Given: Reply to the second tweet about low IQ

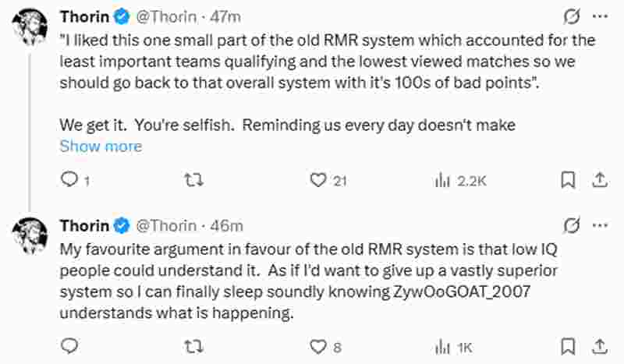Looking at the screenshot, I should (70, 345).
